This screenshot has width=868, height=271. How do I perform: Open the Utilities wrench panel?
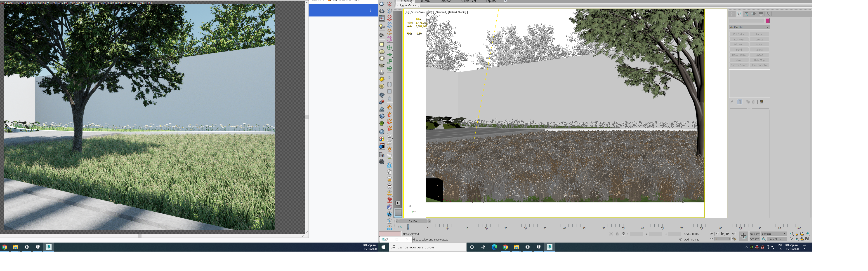[x=768, y=14]
